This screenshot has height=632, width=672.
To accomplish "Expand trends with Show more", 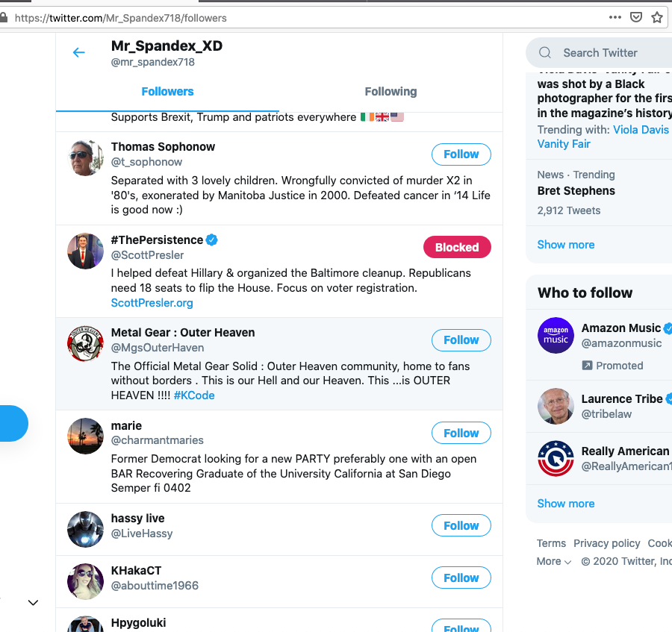I will pos(566,245).
